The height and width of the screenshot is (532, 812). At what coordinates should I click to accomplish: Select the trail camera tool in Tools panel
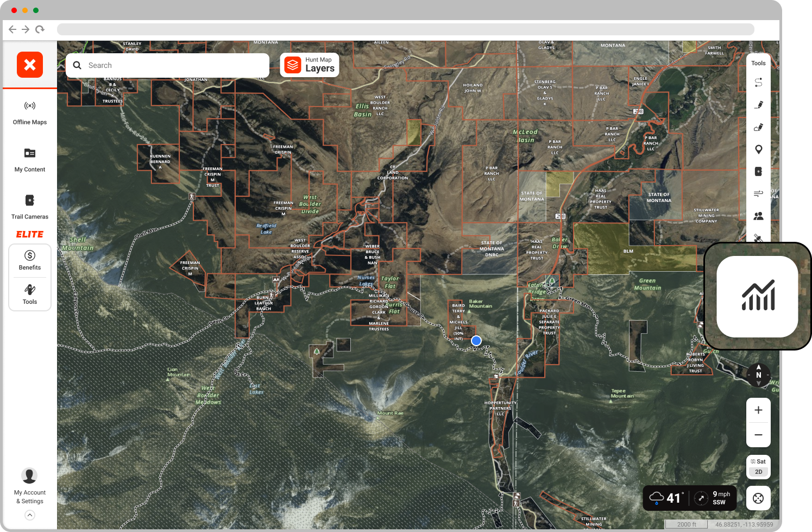tap(759, 171)
